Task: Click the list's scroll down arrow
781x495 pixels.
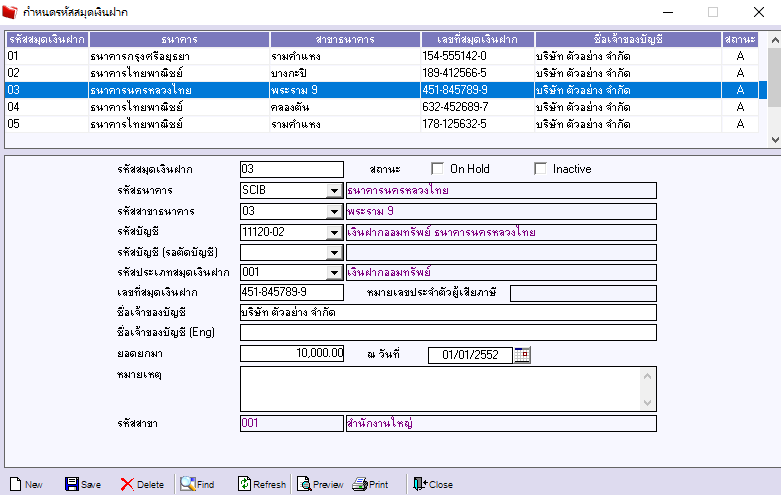Action: (x=775, y=140)
